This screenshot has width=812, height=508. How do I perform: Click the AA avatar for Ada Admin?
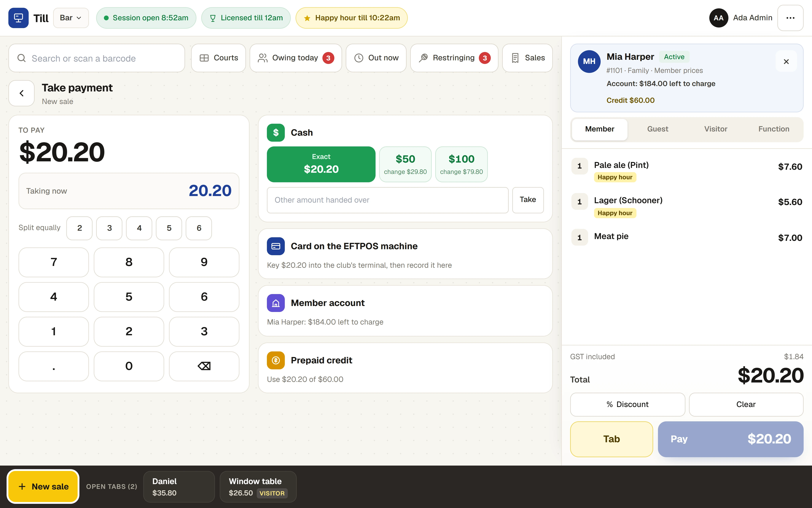coord(718,18)
